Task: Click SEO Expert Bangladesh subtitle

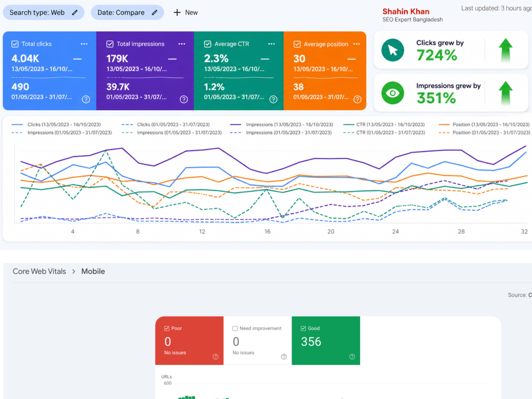Action: [x=413, y=20]
